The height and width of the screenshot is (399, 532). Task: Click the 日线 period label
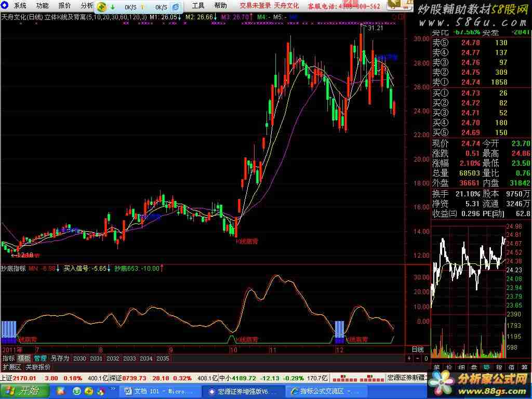click(418, 350)
